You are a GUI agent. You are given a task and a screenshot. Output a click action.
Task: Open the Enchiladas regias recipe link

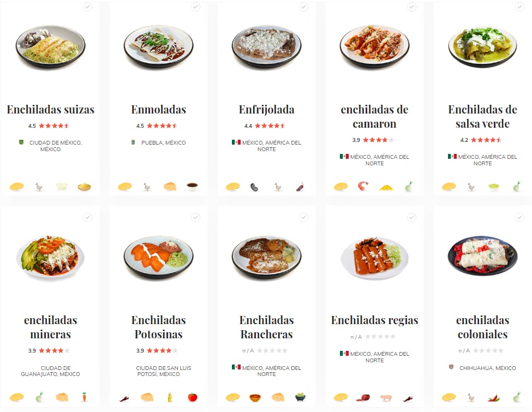point(374,320)
